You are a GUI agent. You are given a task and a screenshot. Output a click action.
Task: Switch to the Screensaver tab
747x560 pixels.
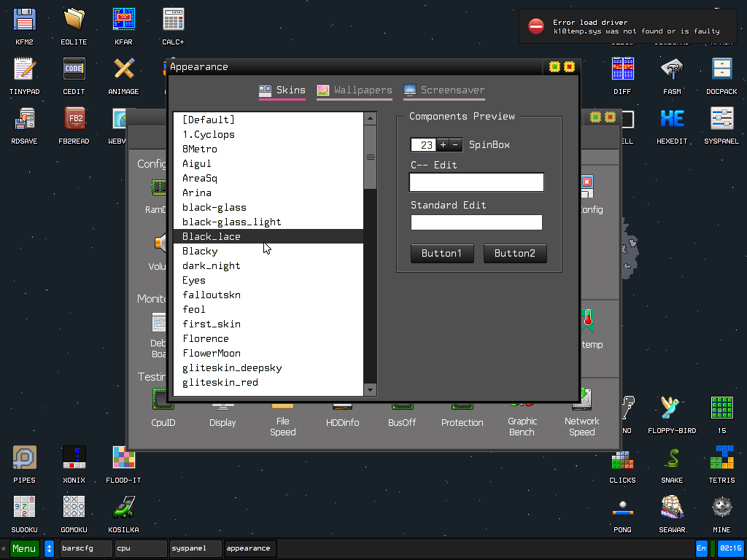coord(444,90)
